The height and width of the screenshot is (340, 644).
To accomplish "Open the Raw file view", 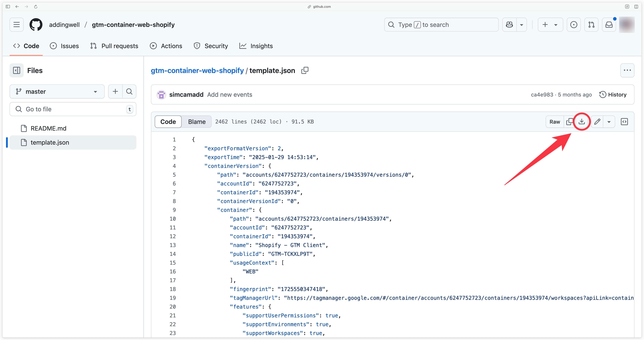I will [555, 122].
